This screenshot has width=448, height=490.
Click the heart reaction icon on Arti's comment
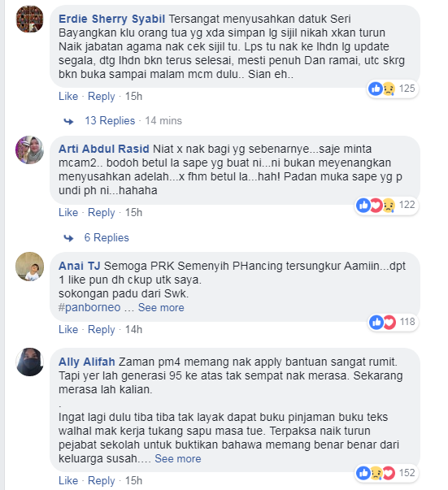pyautogui.click(x=376, y=206)
